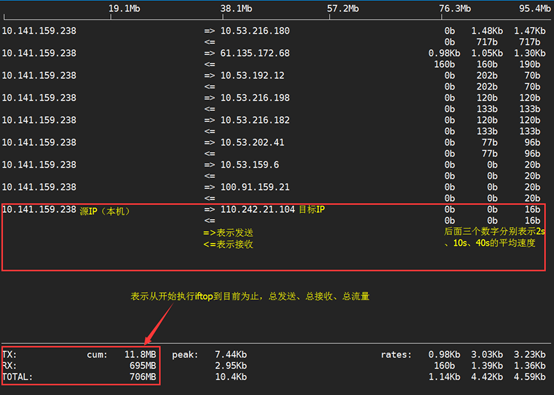Select the 1.47Kb rate value
Viewport: 554px width, 395px height.
[x=530, y=31]
